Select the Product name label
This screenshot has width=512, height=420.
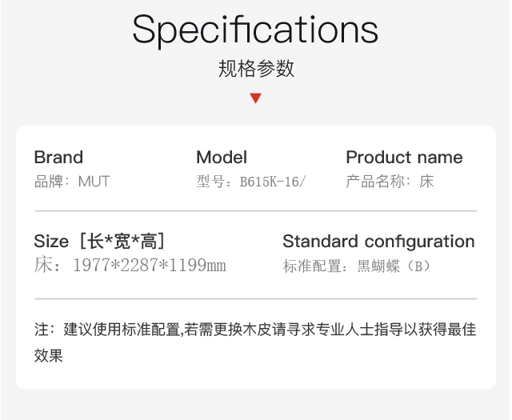[404, 157]
